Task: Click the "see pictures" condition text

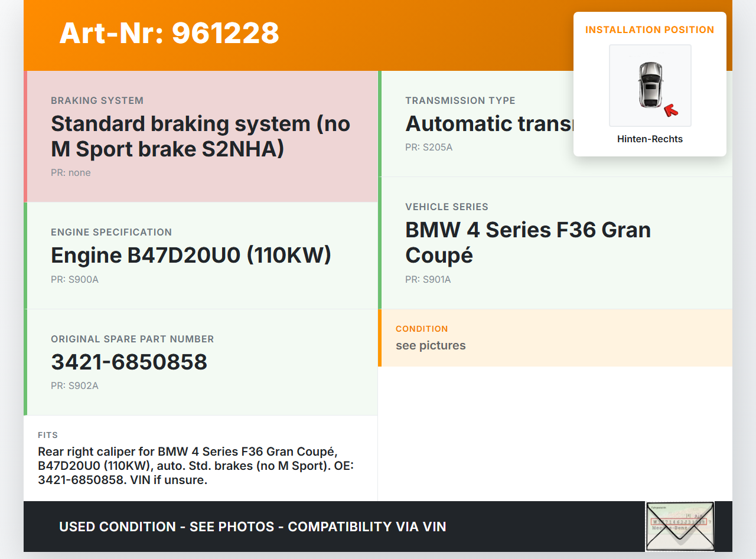Action: (431, 346)
